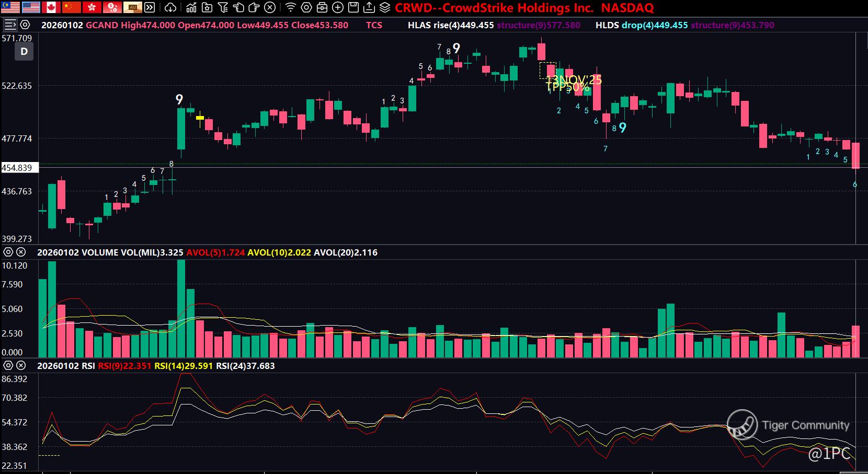The height and width of the screenshot is (474, 868).
Task: Click the RSI(9)22.351 label
Action: (124, 366)
